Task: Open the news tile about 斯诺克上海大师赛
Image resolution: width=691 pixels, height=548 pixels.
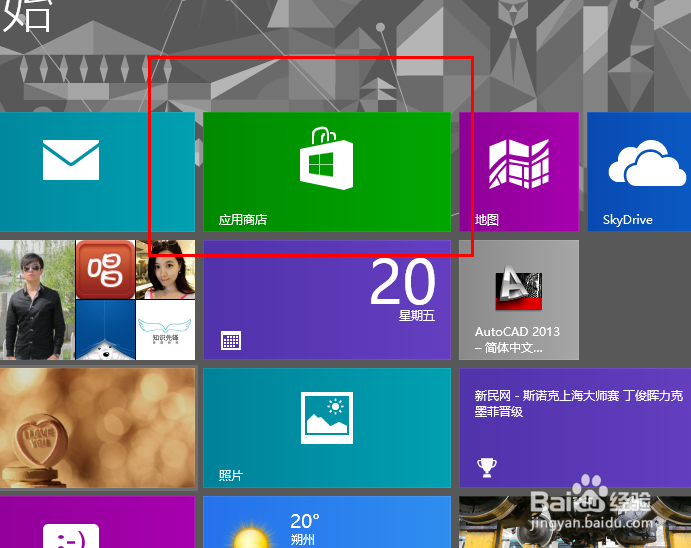Action: (575, 428)
